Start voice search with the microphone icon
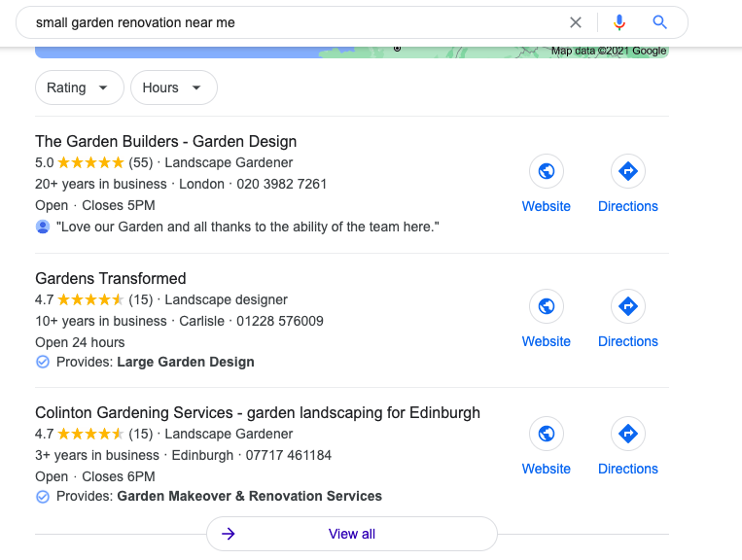This screenshot has height=560, width=742. click(x=618, y=22)
